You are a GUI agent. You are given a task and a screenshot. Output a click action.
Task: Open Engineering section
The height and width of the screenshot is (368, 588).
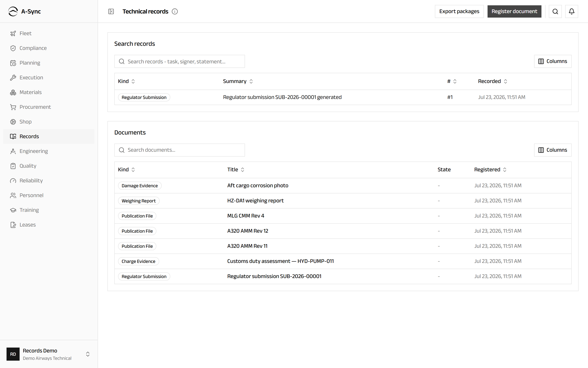49,151
